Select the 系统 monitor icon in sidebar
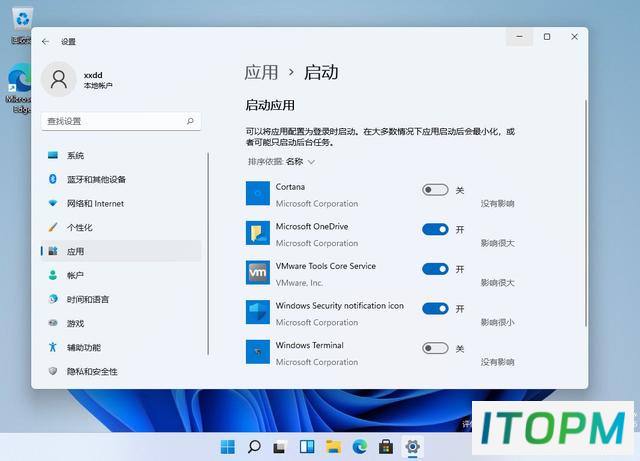Viewport: 640px width, 461px height. tap(53, 155)
